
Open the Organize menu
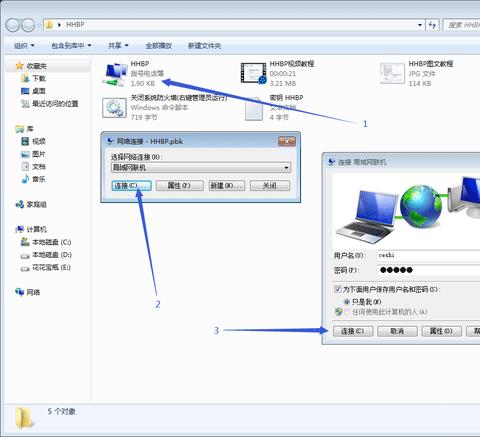(24, 45)
